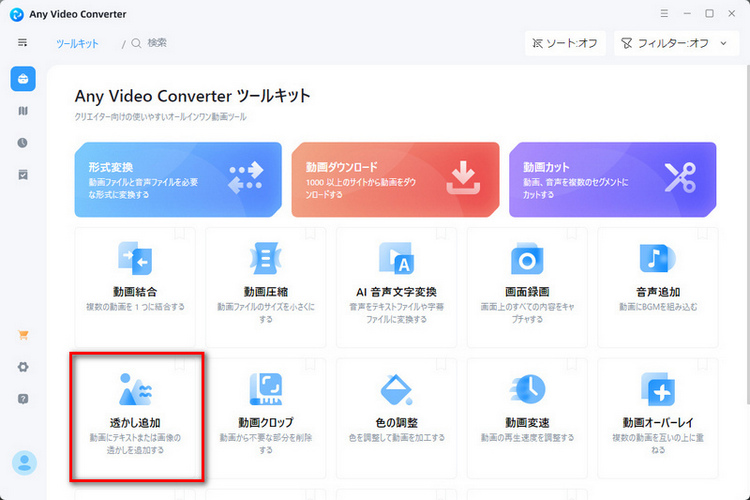Bookmark the 動画オーバーレイ card
The image size is (750, 500).
point(702,365)
